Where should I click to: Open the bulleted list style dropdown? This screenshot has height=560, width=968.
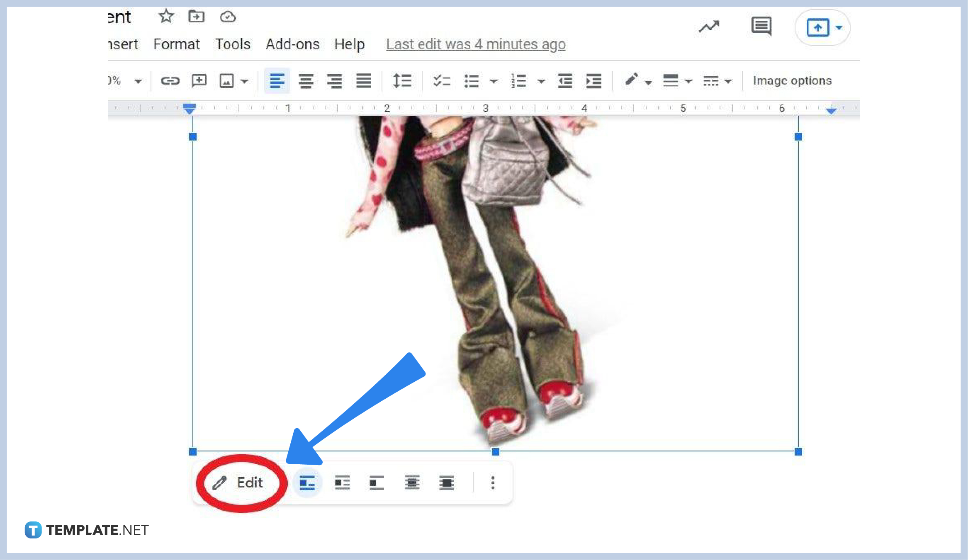pyautogui.click(x=494, y=81)
